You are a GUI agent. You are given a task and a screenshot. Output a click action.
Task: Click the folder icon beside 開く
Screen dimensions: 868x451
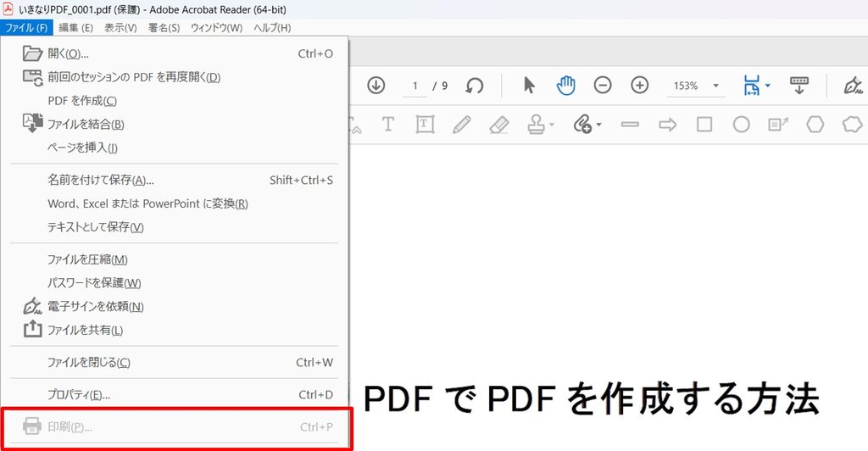(33, 53)
